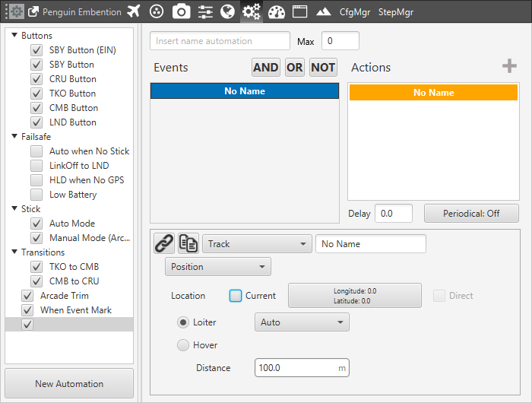
Task: Click the AND operator button
Action: pos(266,67)
